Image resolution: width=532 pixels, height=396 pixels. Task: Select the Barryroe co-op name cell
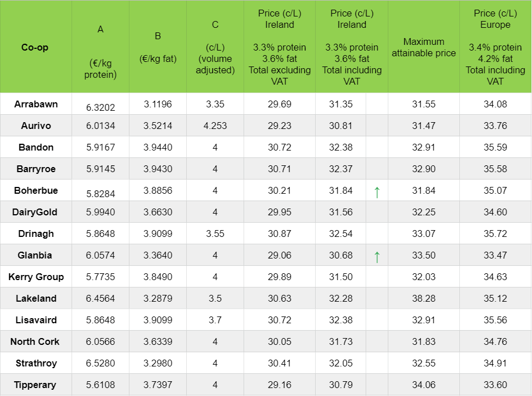[x=36, y=169]
